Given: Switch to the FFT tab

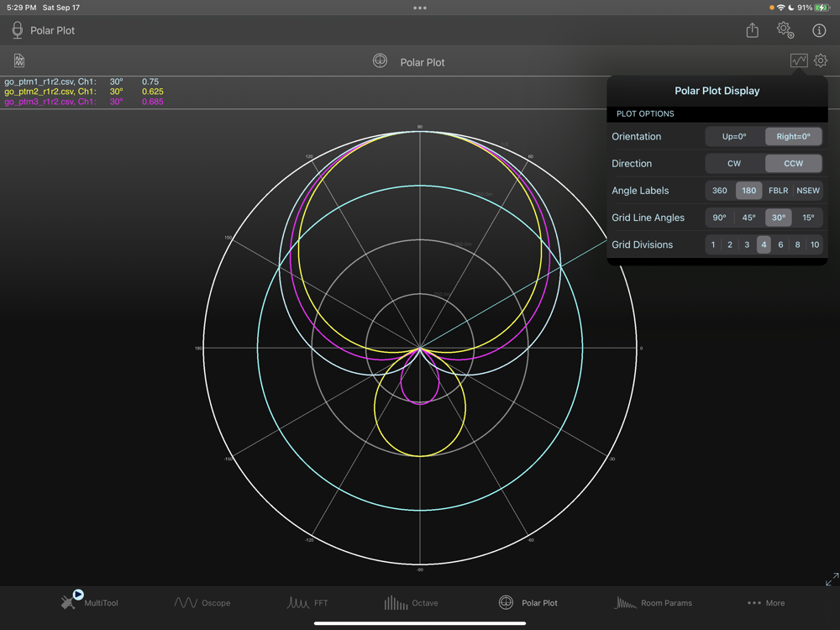Looking at the screenshot, I should 307,602.
